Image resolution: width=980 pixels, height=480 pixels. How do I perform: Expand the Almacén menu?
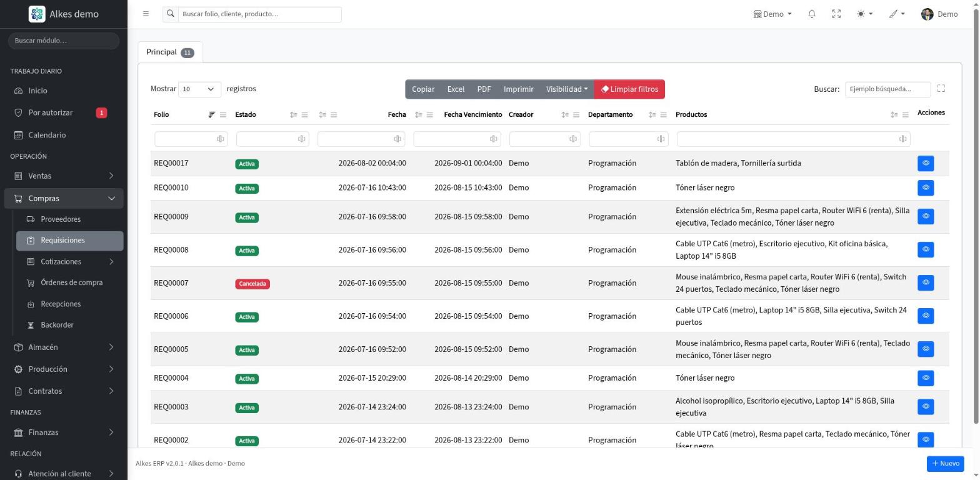point(64,347)
